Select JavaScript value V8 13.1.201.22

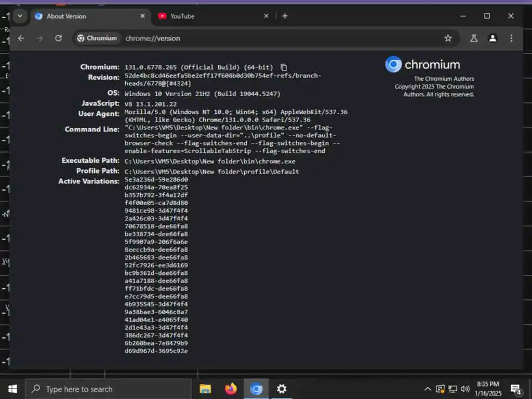[x=150, y=104]
